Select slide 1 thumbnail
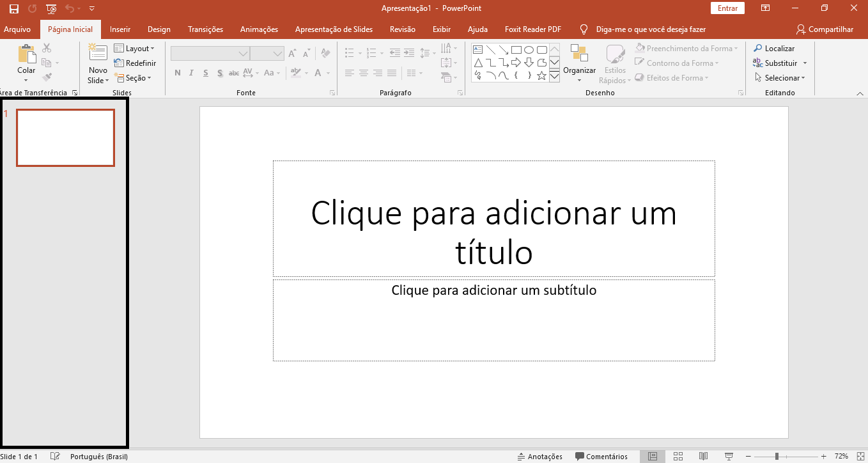Image resolution: width=868 pixels, height=463 pixels. coord(65,137)
